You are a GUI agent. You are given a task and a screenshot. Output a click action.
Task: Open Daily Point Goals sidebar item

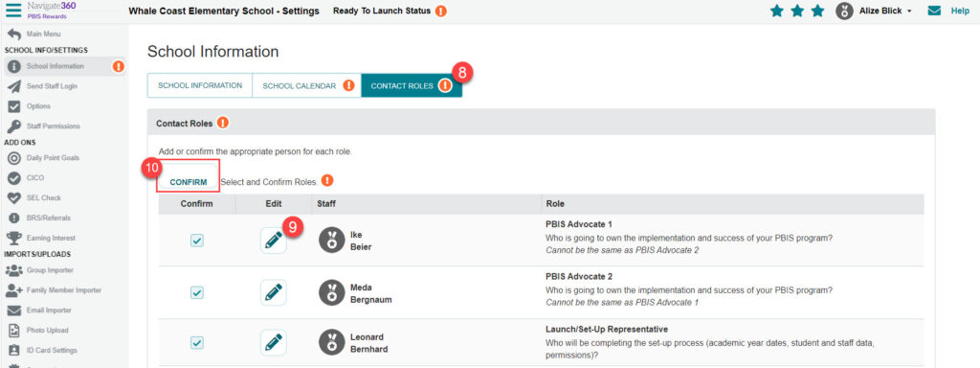pyautogui.click(x=54, y=158)
